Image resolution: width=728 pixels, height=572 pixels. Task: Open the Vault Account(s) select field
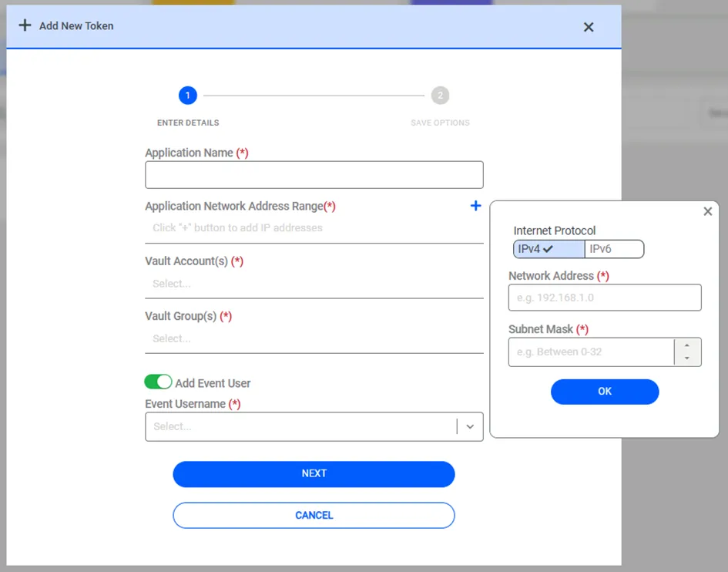coord(314,284)
